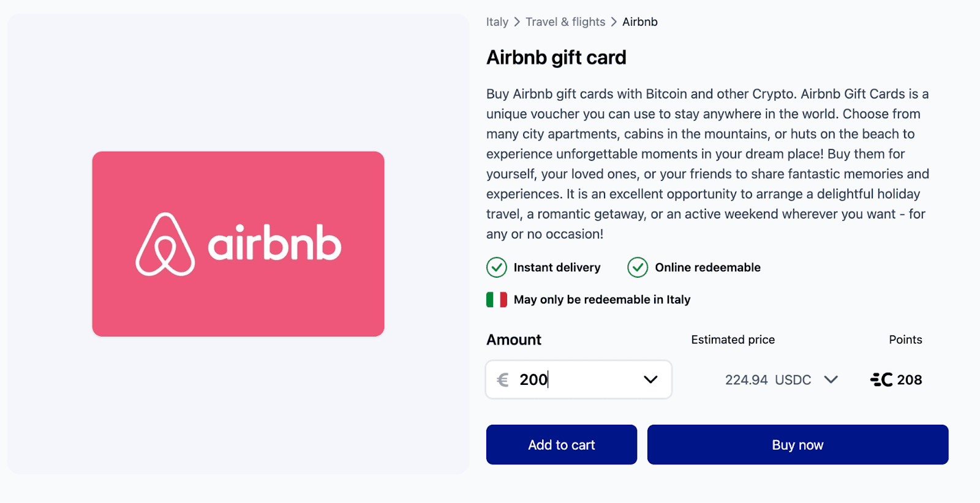Open the USDC currency dropdown
Screen dimensions: 980x503
(x=831, y=379)
